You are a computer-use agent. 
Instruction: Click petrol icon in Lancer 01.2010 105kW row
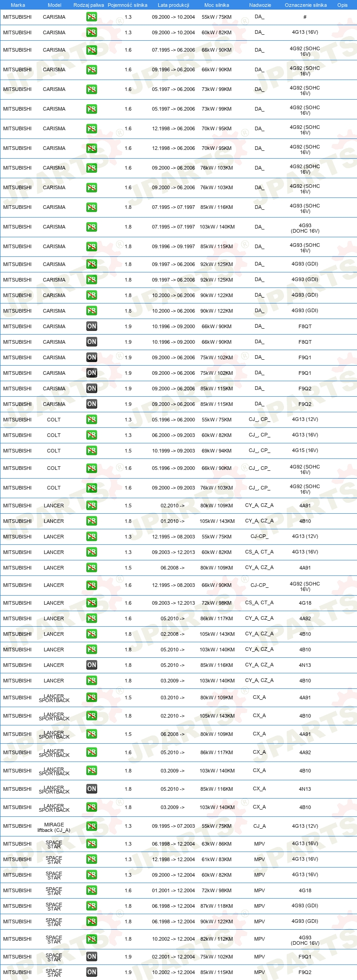92,521
